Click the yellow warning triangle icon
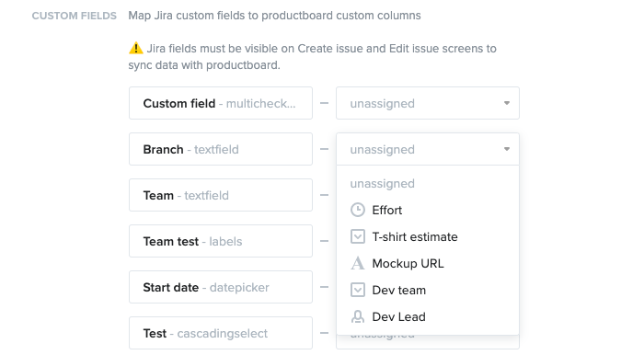The height and width of the screenshot is (355, 644). [136, 49]
